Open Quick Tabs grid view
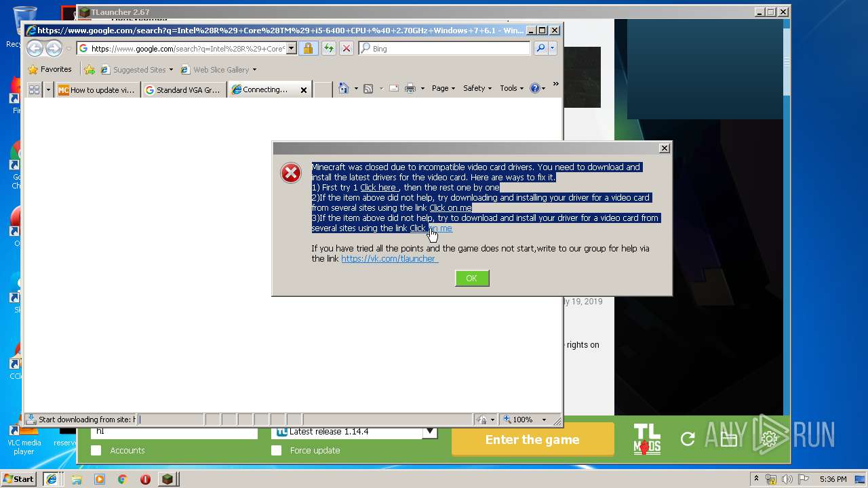Viewport: 868px width, 488px height. point(34,89)
